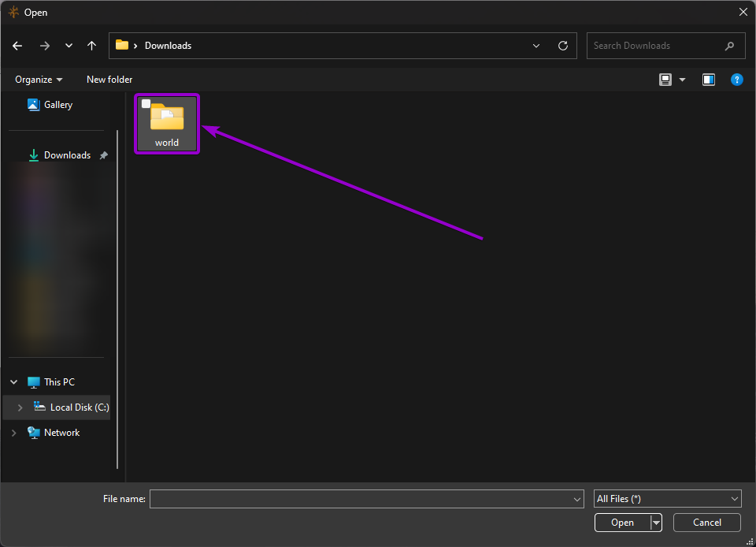Toggle the preview pane on
This screenshot has width=756, height=547.
[x=708, y=79]
